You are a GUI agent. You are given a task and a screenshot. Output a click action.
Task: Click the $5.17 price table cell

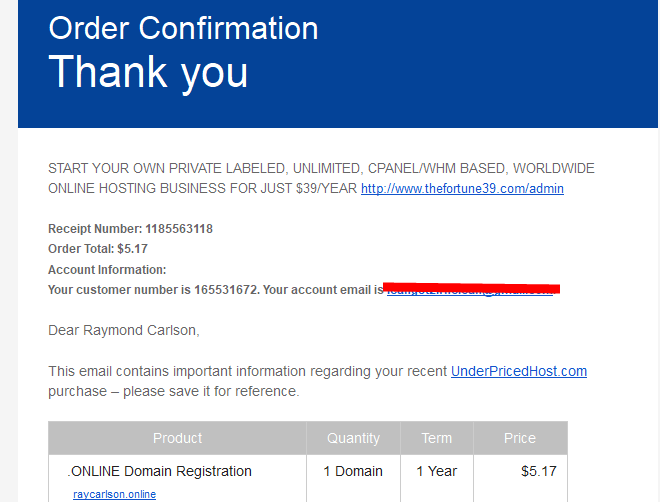538,471
